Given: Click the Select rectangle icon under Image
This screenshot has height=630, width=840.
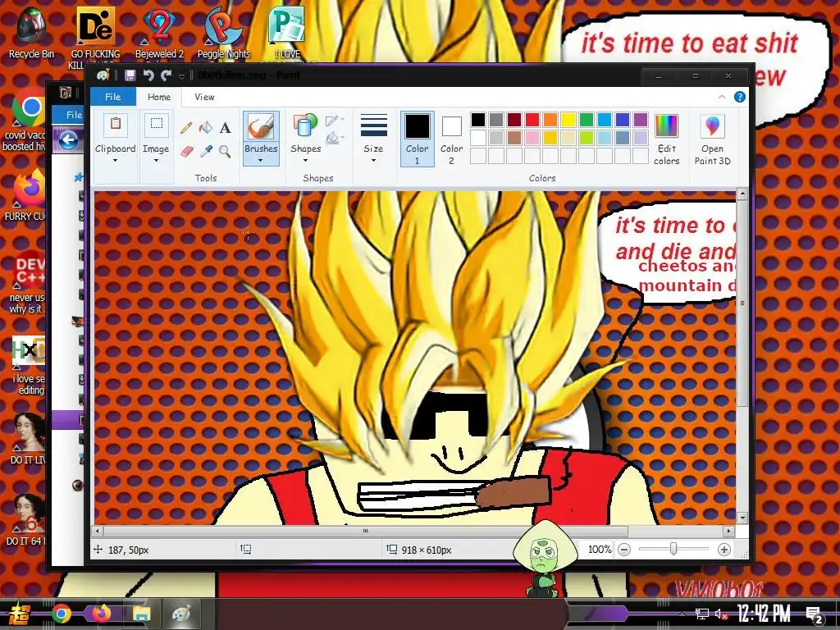Looking at the screenshot, I should click(x=157, y=125).
